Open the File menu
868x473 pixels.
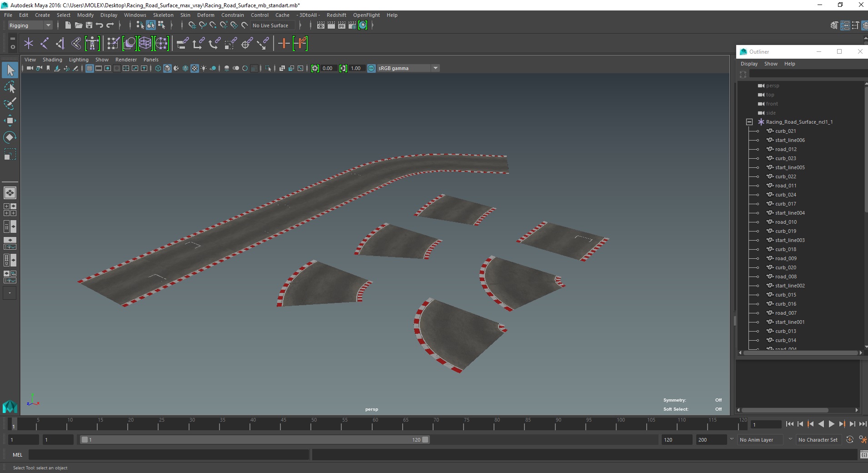tap(8, 15)
